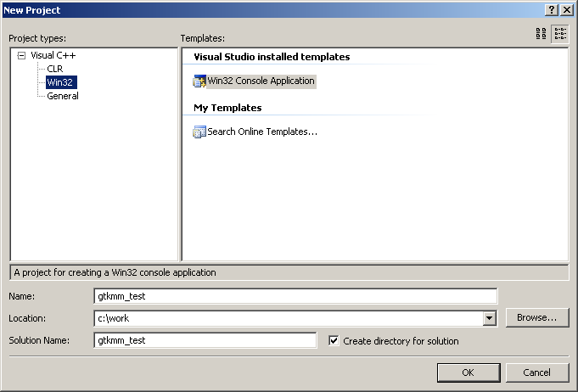Click the template description status text
Viewport: 578px width, 392px height.
(x=115, y=272)
